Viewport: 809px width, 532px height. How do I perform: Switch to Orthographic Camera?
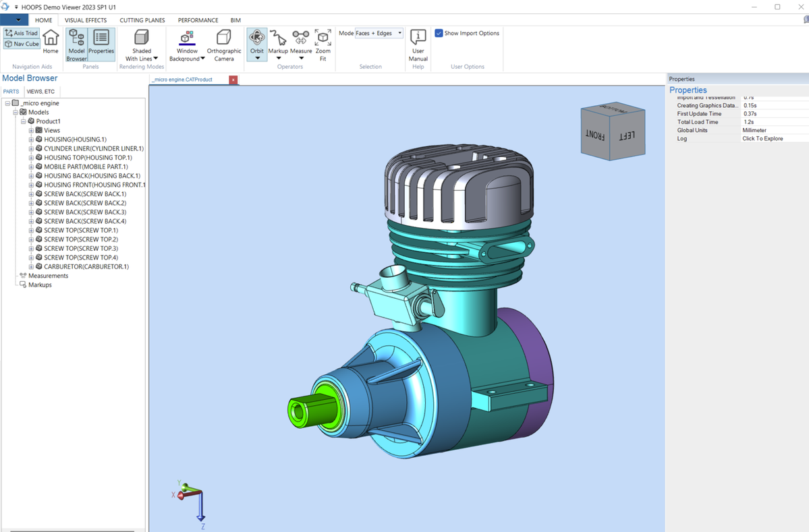pyautogui.click(x=224, y=45)
